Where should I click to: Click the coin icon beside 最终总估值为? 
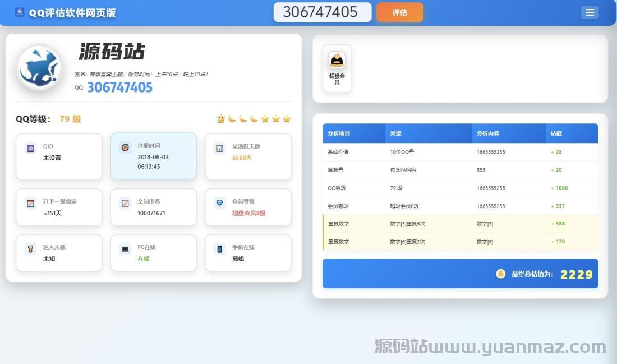coord(500,274)
